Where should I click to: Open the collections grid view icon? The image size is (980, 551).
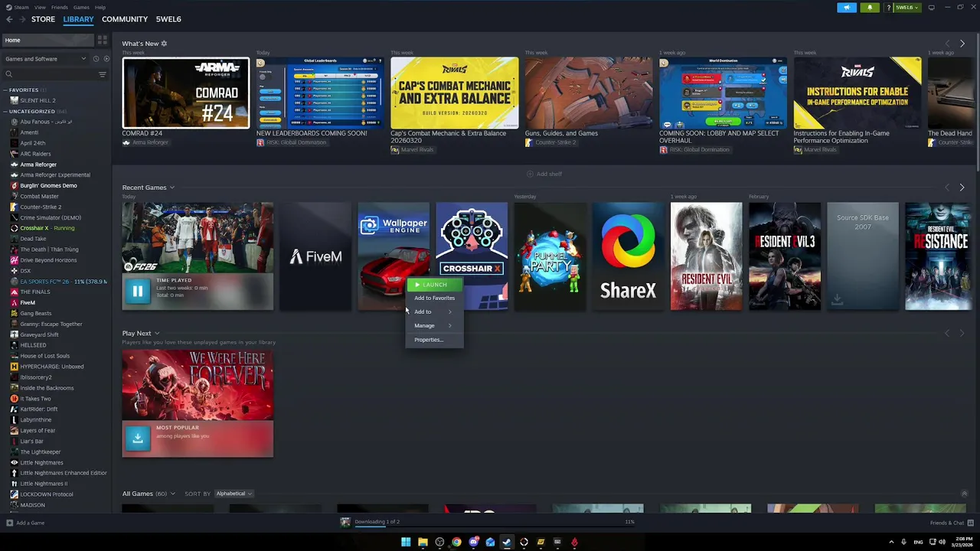[x=102, y=40]
